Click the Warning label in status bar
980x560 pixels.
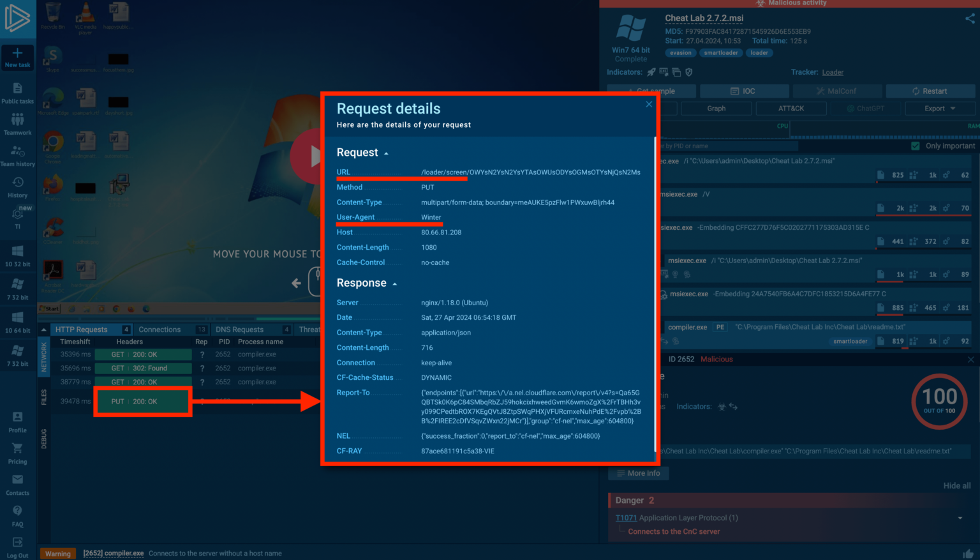(x=58, y=554)
